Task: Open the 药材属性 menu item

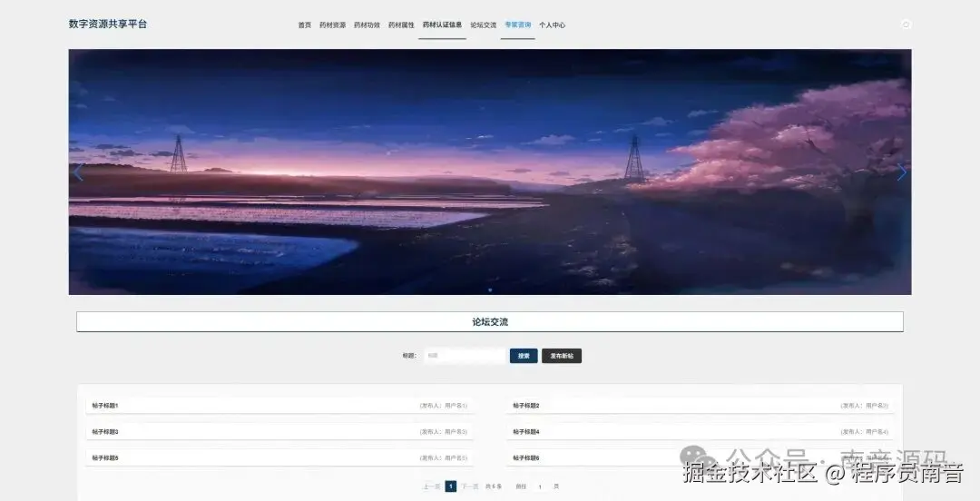Action: 401,25
